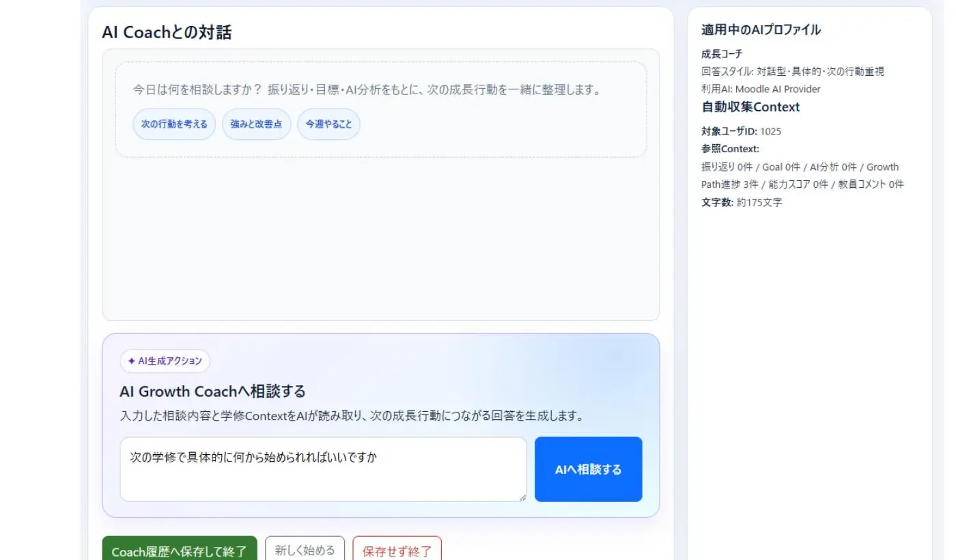Click the 次の行動を考える suggestion chip
This screenshot has height=560, width=956.
coord(174,124)
